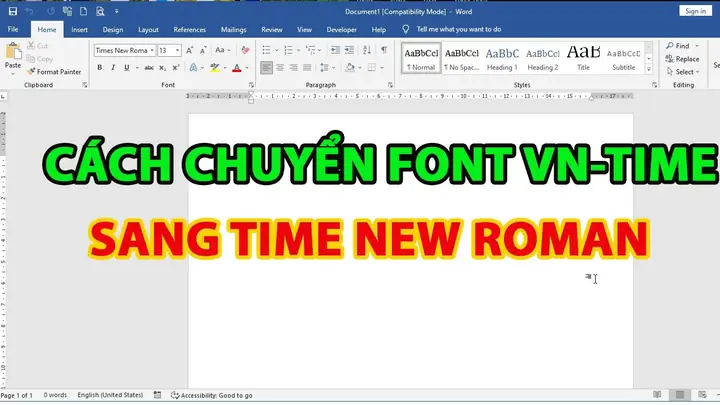Click the Print Preview icon in title bar

click(100, 11)
